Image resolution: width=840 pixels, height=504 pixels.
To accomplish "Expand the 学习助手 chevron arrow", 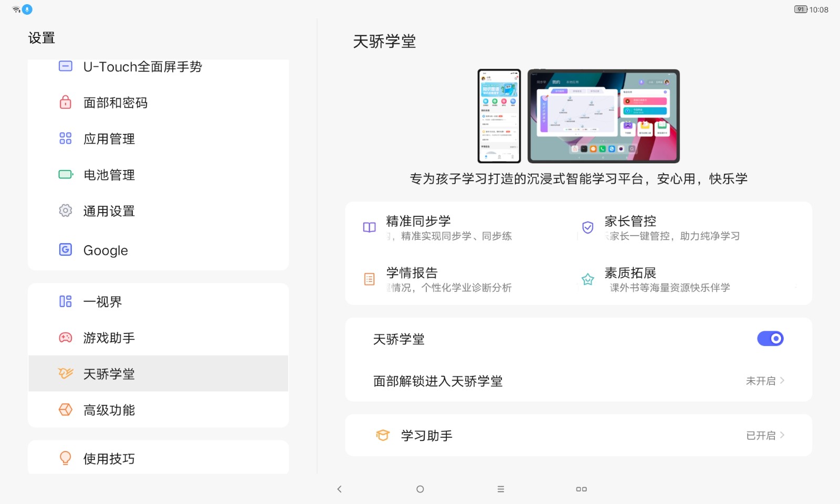I will tap(782, 435).
